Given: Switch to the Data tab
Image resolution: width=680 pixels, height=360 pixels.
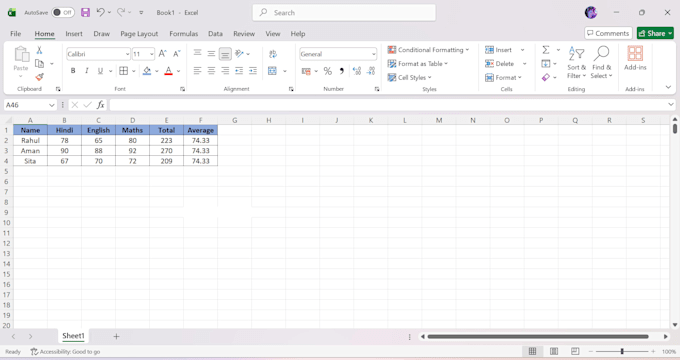Looking at the screenshot, I should coord(215,33).
